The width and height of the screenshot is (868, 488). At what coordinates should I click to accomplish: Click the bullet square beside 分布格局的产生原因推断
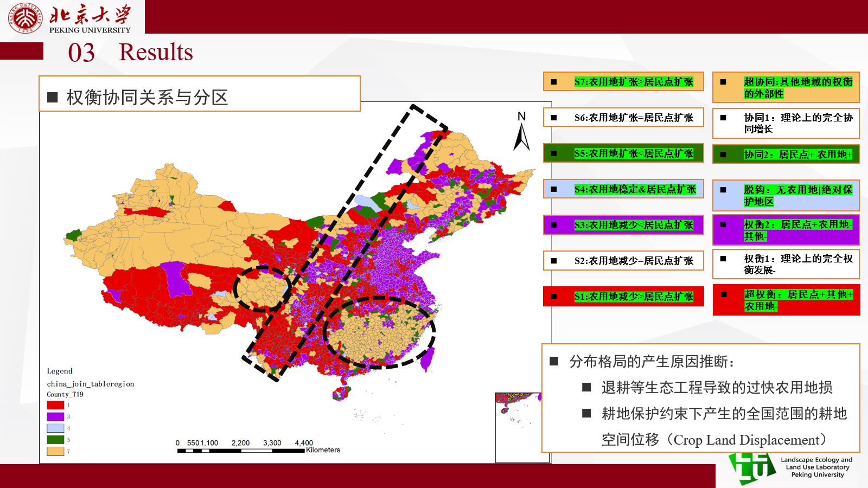tap(554, 361)
